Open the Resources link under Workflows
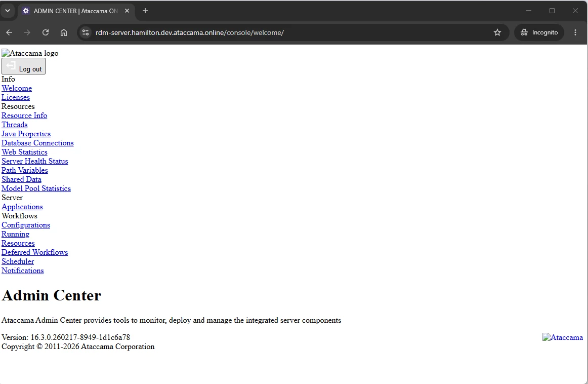 point(18,243)
